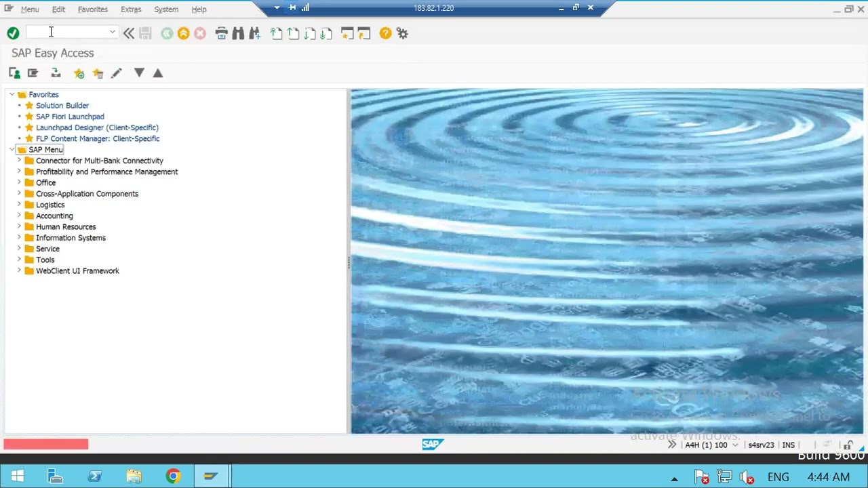
Task: Open Launchpad Designer (Client-Specific) favorite
Action: [97, 127]
